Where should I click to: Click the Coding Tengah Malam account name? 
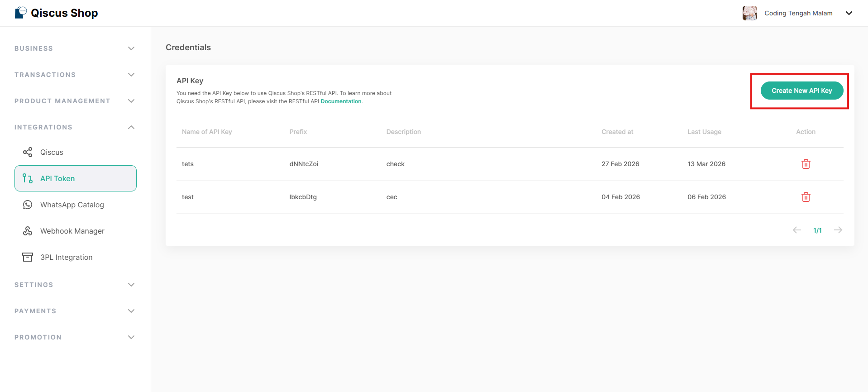tap(798, 13)
